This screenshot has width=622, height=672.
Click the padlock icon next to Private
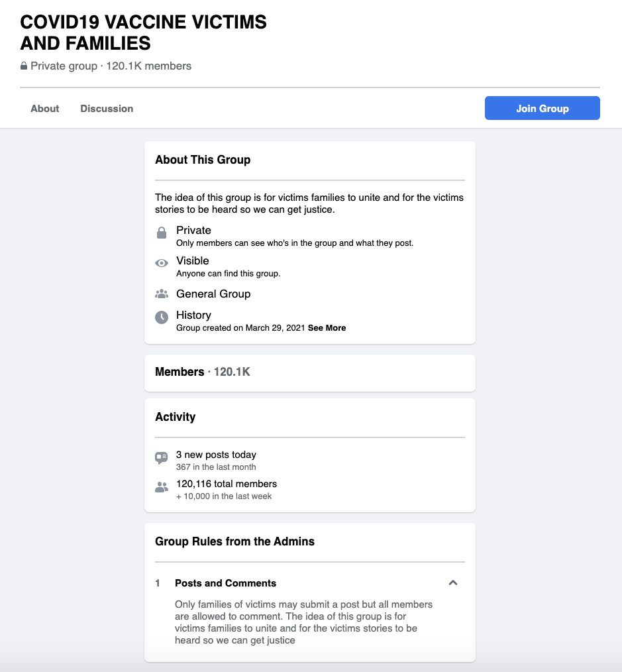click(x=162, y=233)
